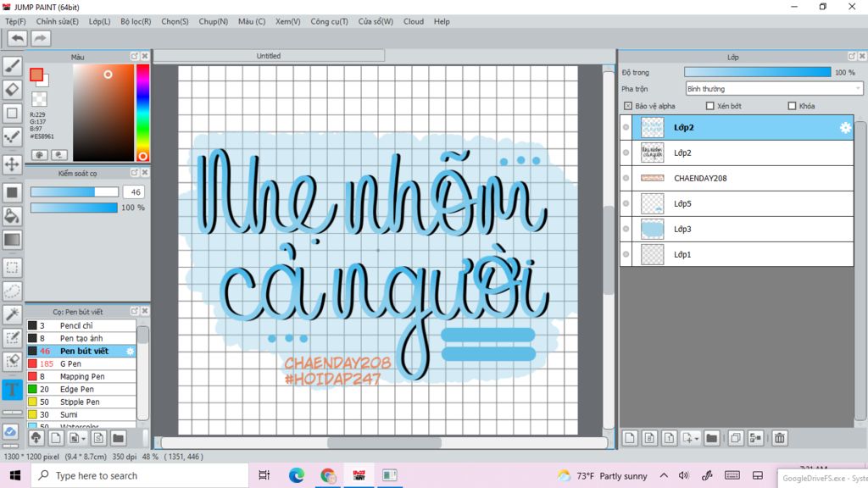Select the Brush tool in the left toolbar
Image resolution: width=868 pixels, height=488 pixels.
point(12,66)
